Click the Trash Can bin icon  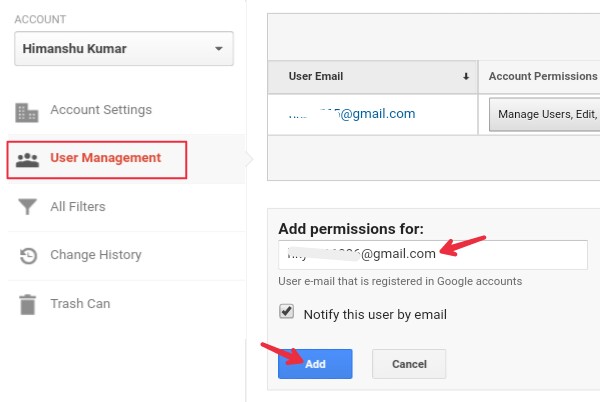click(28, 304)
